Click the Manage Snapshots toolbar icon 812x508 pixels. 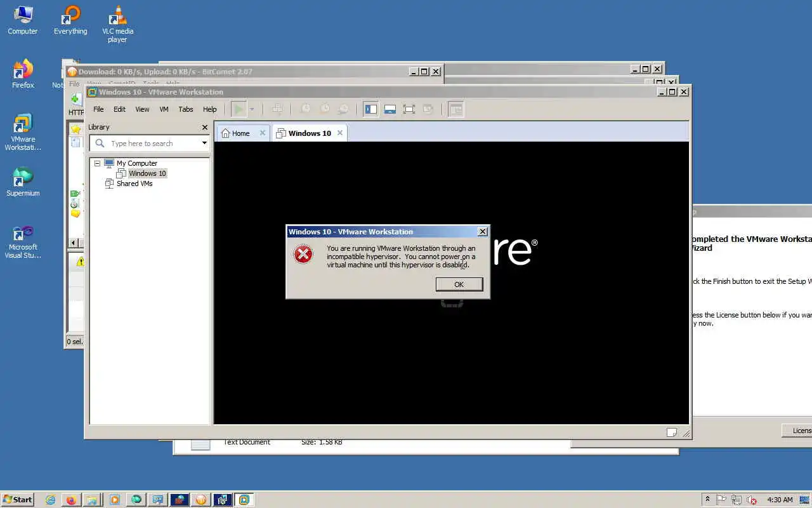343,109
